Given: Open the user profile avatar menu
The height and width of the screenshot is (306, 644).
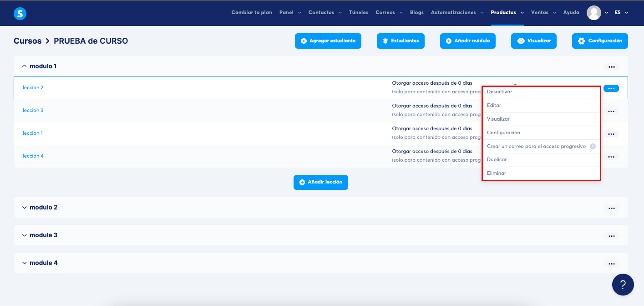Looking at the screenshot, I should click(x=593, y=13).
